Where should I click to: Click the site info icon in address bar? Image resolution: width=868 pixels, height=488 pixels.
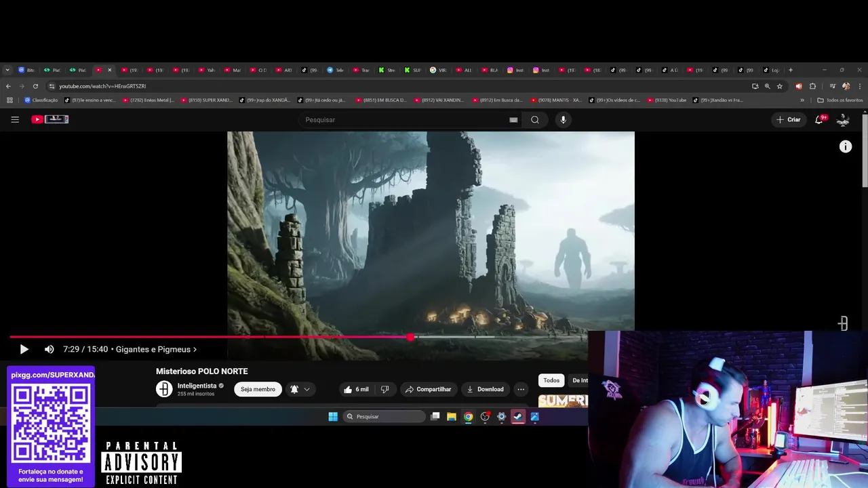pyautogui.click(x=52, y=86)
